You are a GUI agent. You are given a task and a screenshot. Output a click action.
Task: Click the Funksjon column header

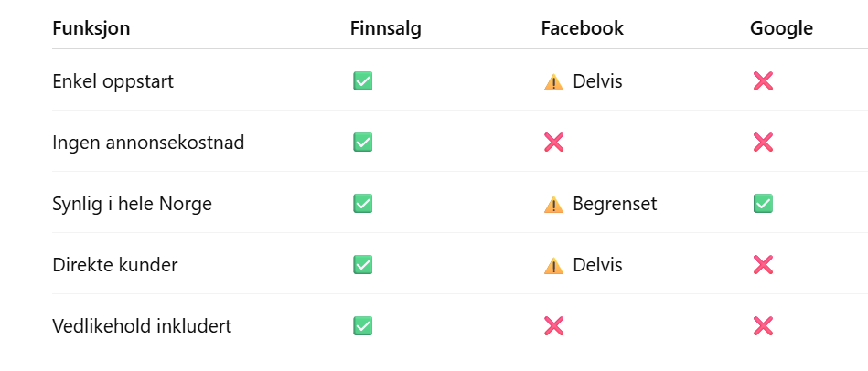tap(91, 28)
